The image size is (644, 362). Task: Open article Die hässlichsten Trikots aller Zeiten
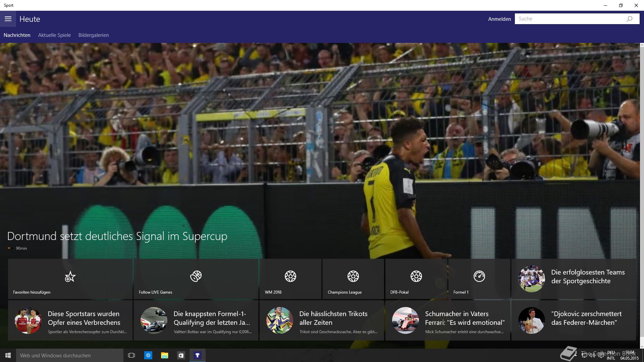pyautogui.click(x=322, y=320)
